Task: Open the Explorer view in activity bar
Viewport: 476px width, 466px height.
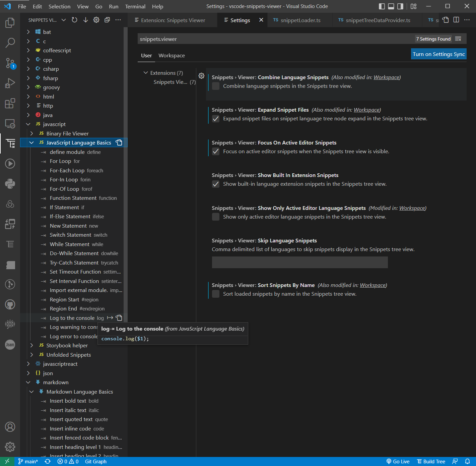Action: (10, 23)
